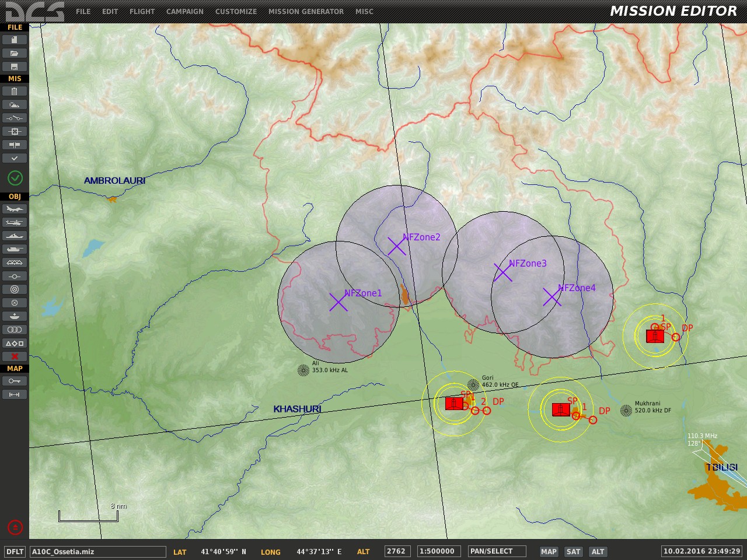Click the small checkmark options icon
This screenshot has width=747, height=560.
click(15, 158)
